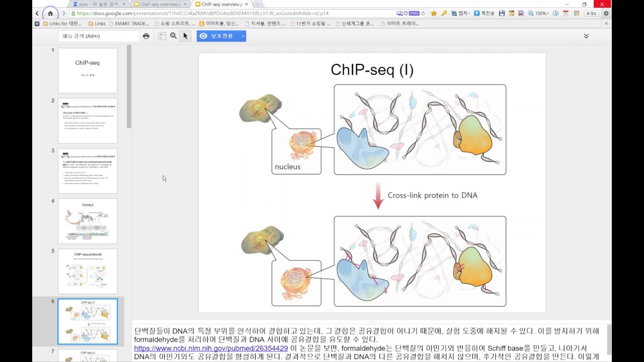Open the Links for 대한 bookmark folder
The height and width of the screenshot is (362, 644).
coord(62,24)
